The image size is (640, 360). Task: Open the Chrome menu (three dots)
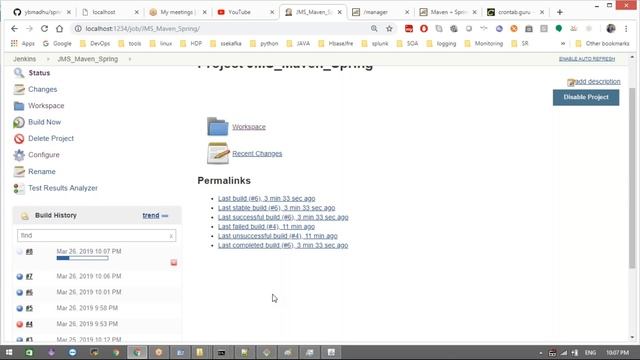pos(626,29)
